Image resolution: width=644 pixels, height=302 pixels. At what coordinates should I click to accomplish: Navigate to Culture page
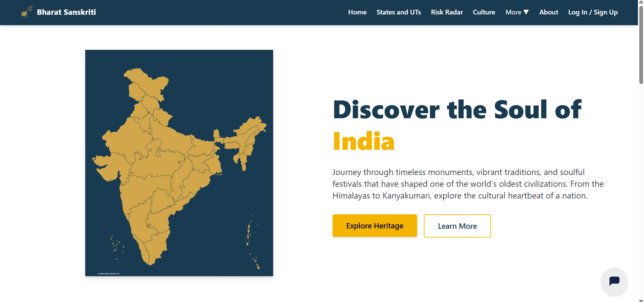[x=484, y=12]
